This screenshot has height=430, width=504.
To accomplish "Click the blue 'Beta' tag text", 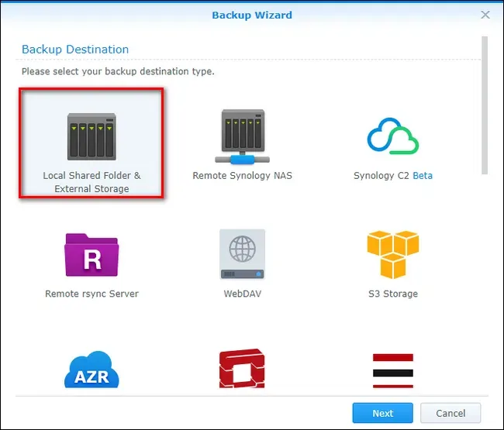I will (423, 176).
